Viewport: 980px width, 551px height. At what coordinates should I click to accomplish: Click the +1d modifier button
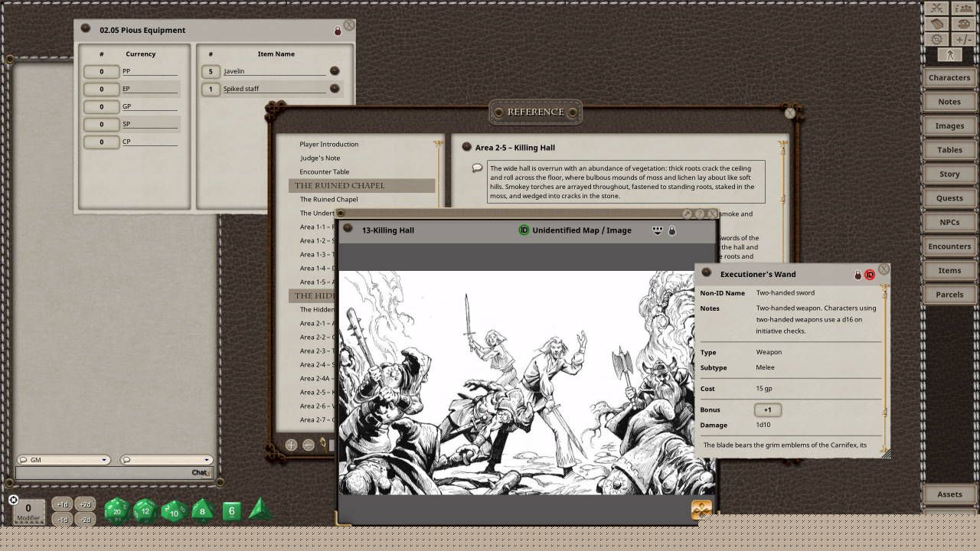point(63,504)
